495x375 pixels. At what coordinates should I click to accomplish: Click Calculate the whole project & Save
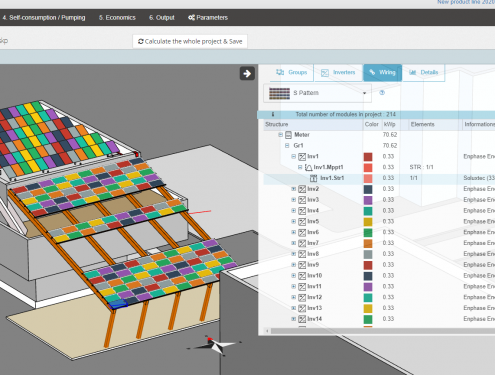click(190, 41)
